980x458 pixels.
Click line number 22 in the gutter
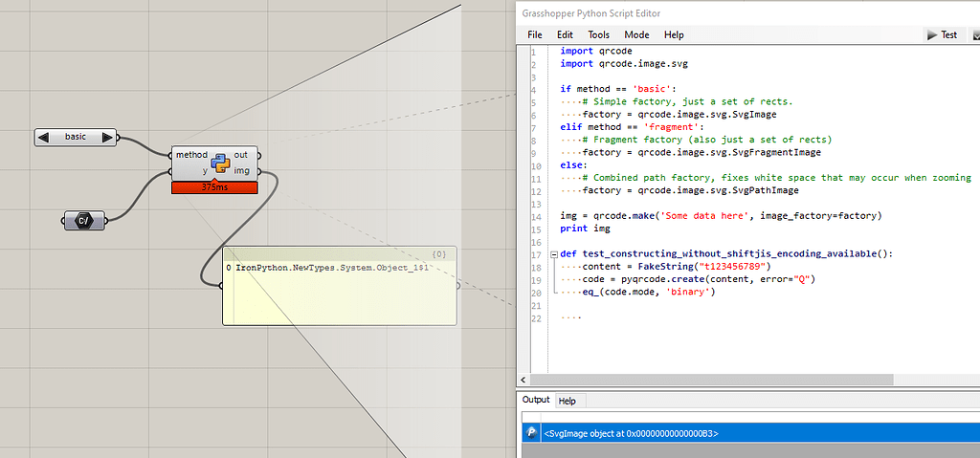click(x=534, y=318)
